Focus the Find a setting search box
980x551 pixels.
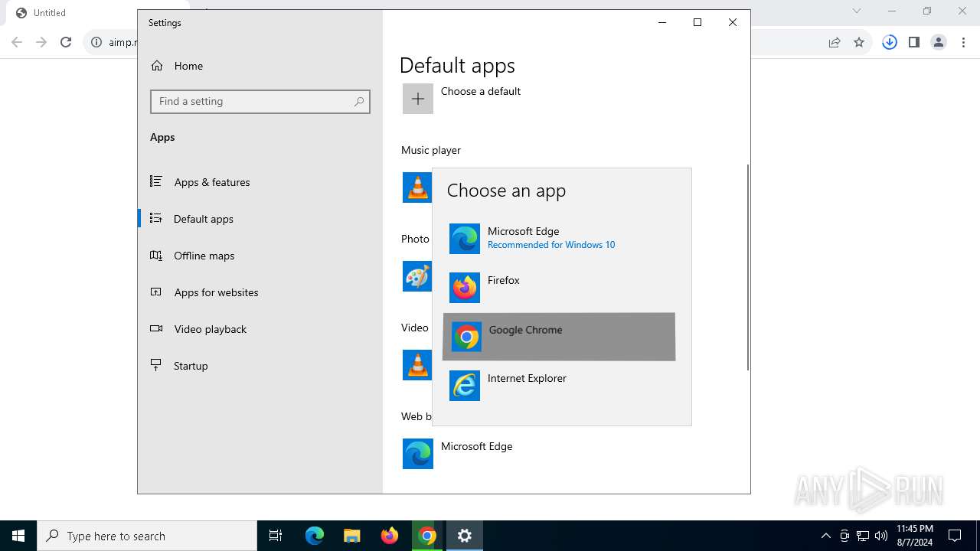tap(260, 101)
